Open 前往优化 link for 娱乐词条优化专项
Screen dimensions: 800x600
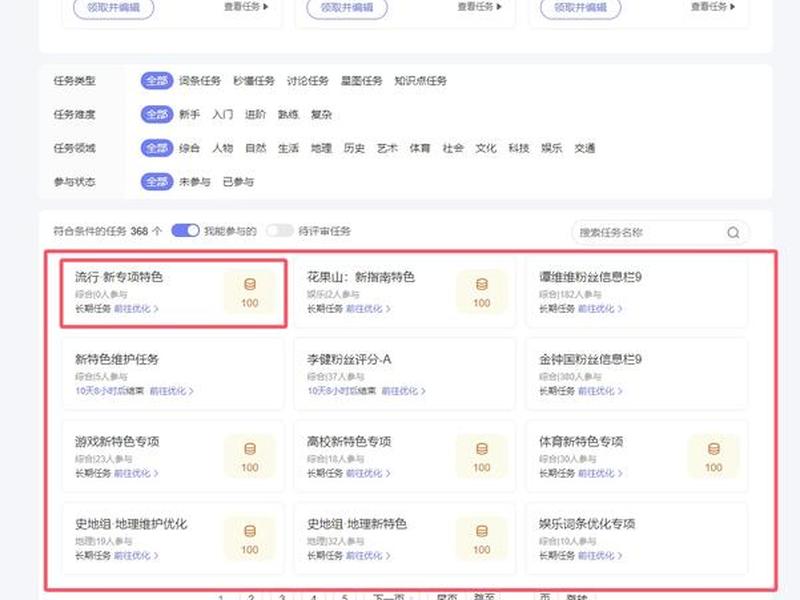coord(600,556)
